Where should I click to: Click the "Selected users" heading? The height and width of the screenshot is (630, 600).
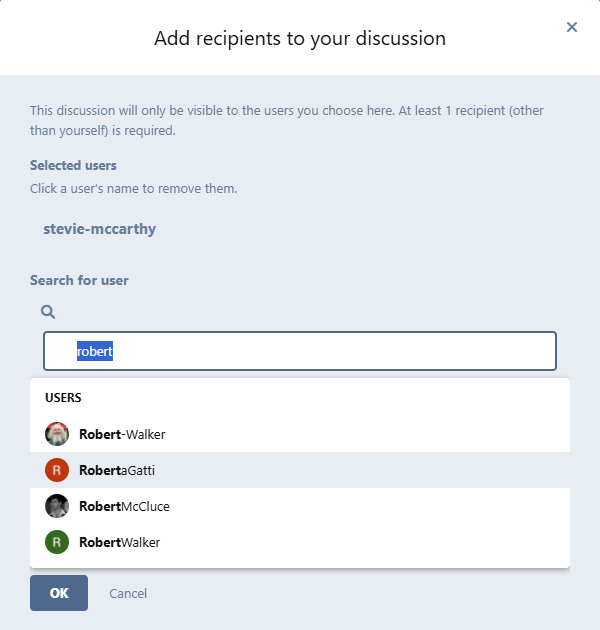(73, 165)
